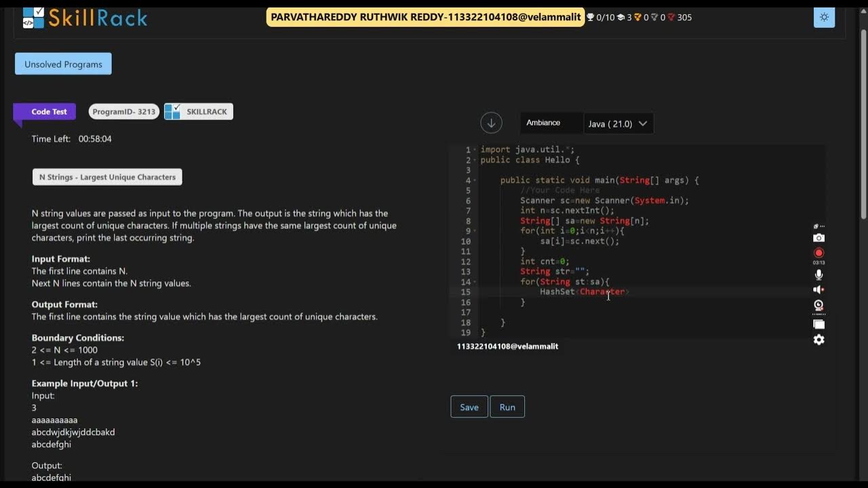Click the recorder toolbar top drag handle dots
868x488 pixels.
click(x=821, y=226)
